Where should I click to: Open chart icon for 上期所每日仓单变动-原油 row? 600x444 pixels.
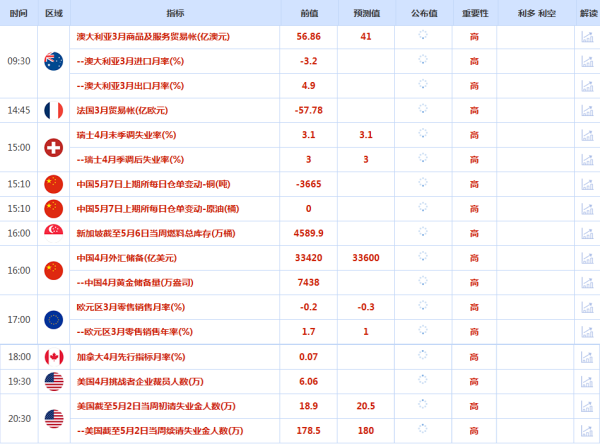(587, 209)
